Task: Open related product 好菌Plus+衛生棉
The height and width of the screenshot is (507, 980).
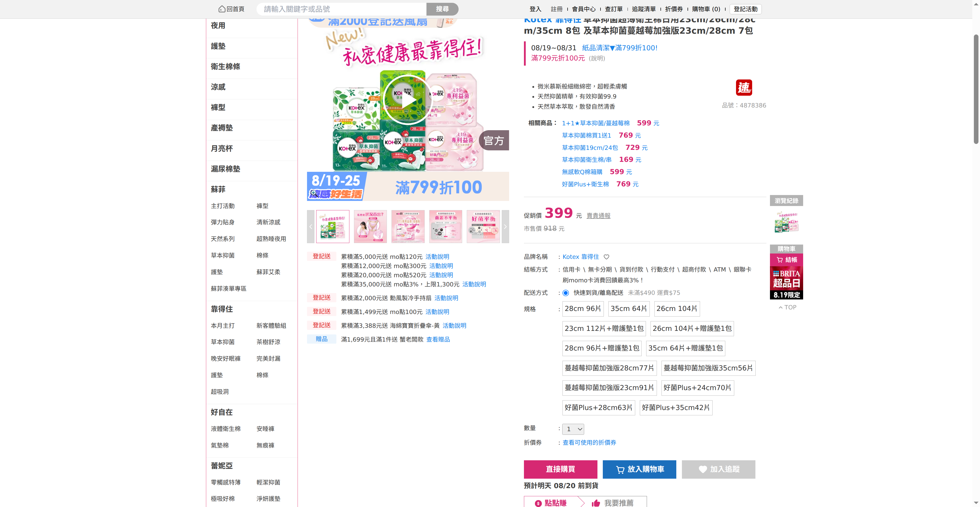Action: (585, 184)
